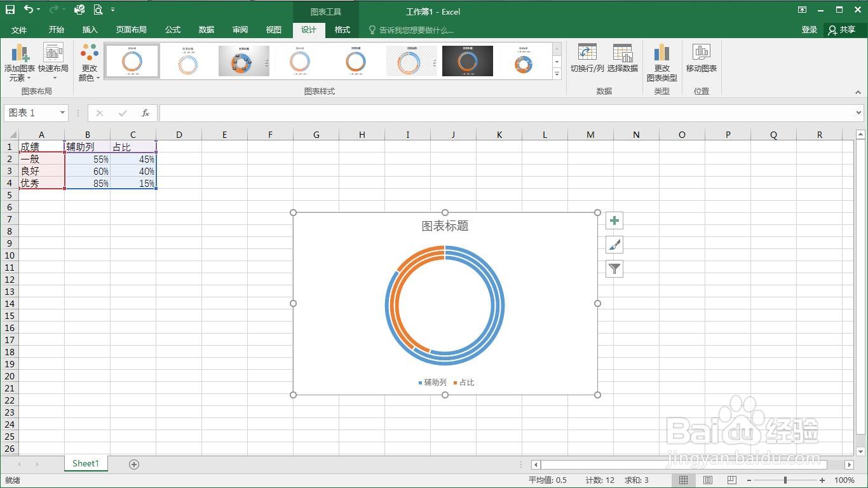Click the Redo icon
Image resolution: width=868 pixels, height=488 pixels.
point(54,10)
